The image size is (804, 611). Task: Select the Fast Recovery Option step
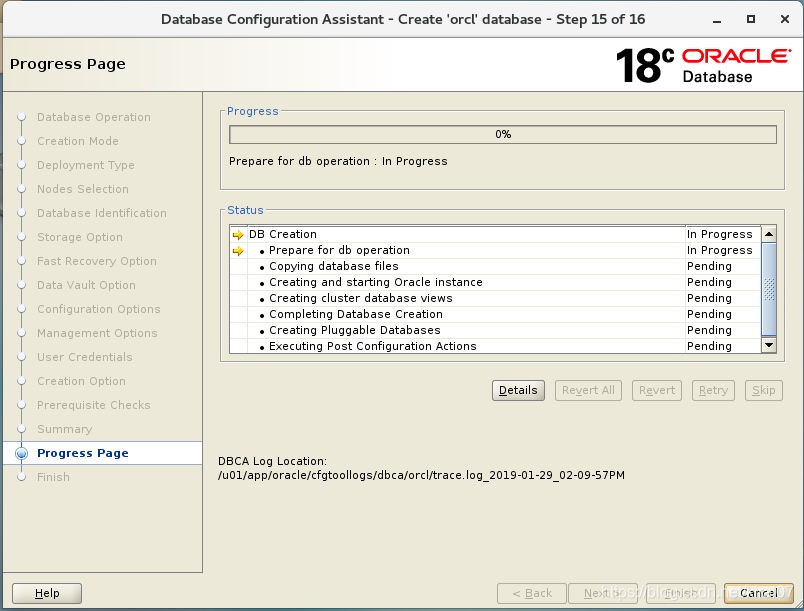tap(96, 261)
